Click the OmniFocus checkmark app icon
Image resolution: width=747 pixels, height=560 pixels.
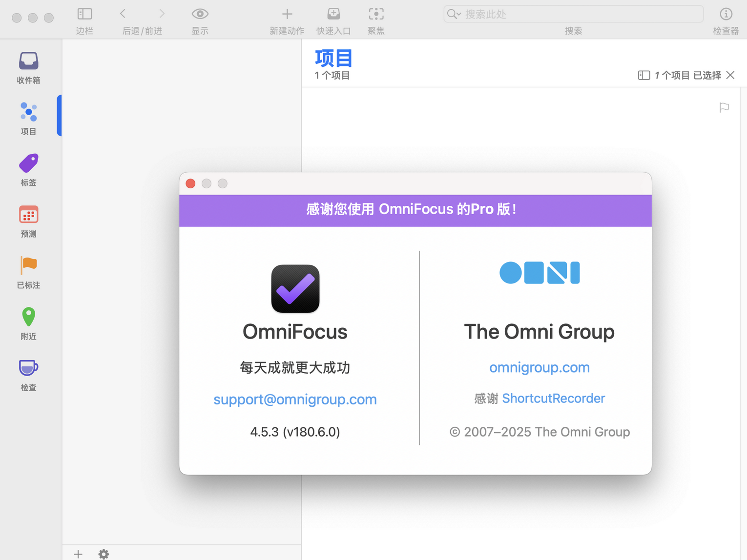(295, 289)
